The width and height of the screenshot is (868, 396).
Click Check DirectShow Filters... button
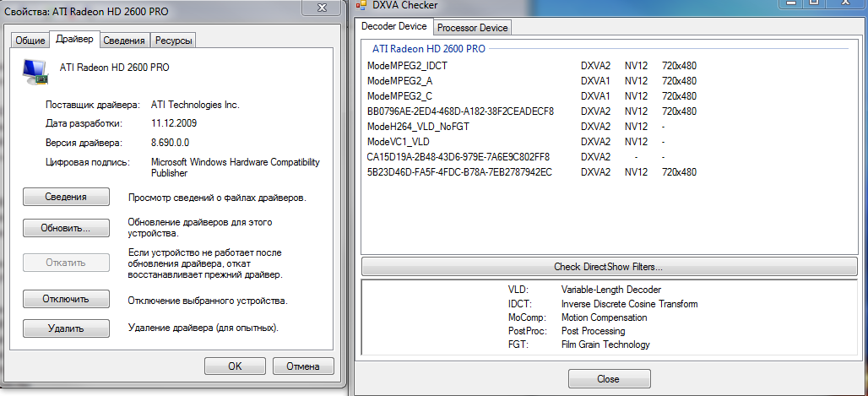[609, 267]
